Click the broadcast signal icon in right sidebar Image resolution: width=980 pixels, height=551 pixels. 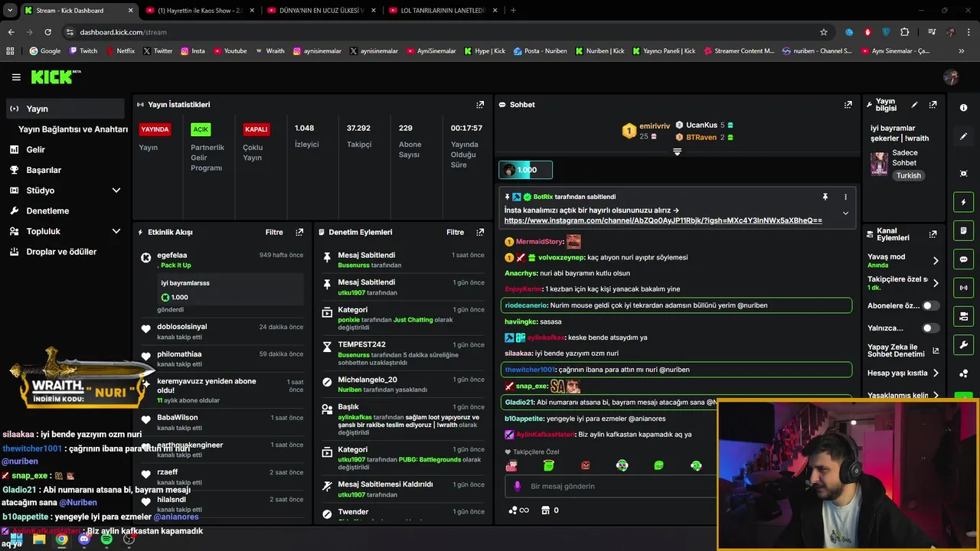click(964, 288)
